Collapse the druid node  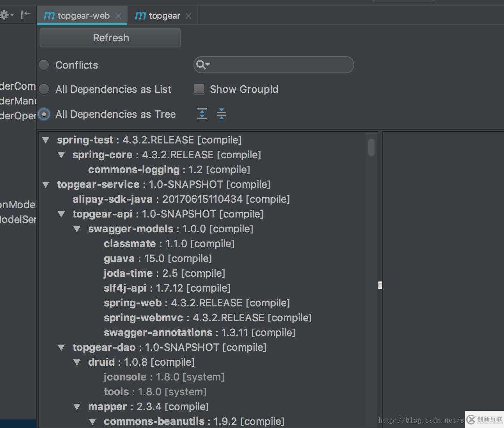click(77, 363)
